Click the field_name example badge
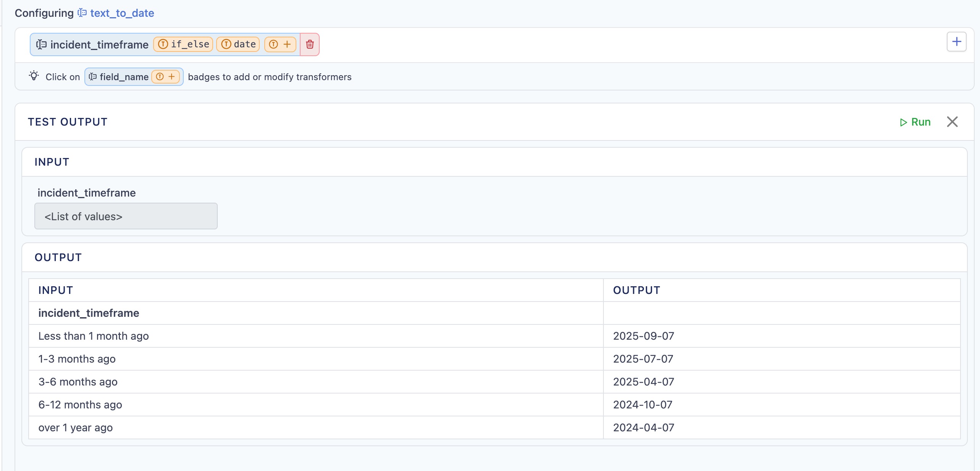This screenshot has width=980, height=471. 124,77
